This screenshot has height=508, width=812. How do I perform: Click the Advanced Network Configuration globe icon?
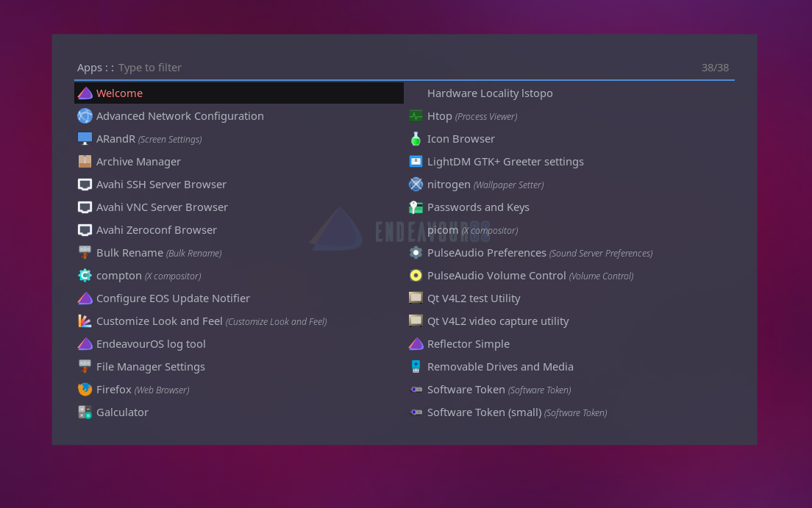tap(85, 116)
